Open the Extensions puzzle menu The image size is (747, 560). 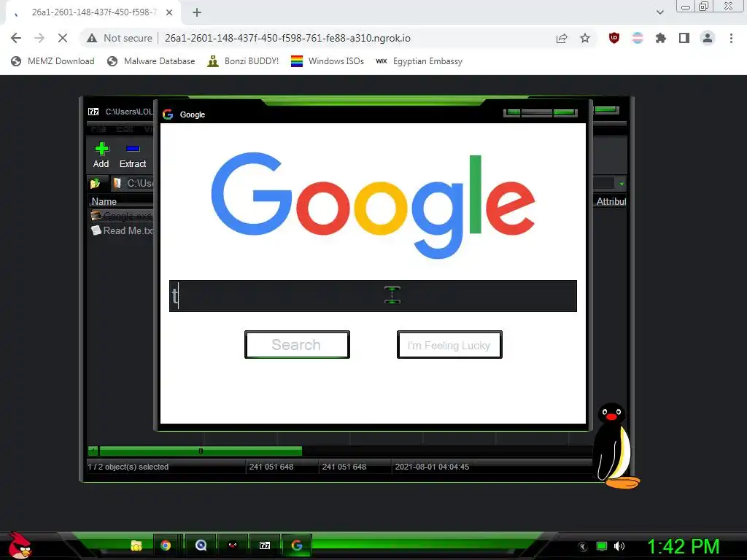click(x=661, y=38)
